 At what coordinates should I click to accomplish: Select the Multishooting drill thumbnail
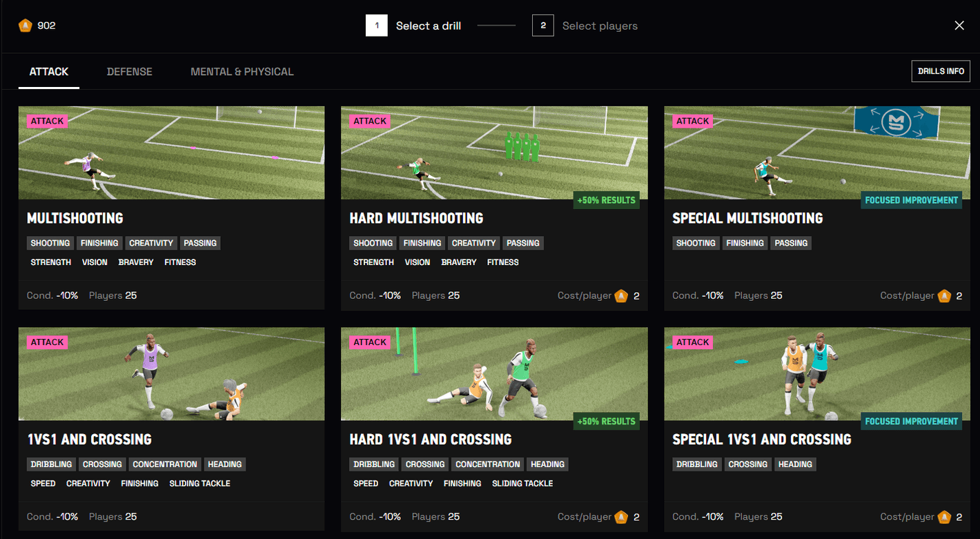171,153
